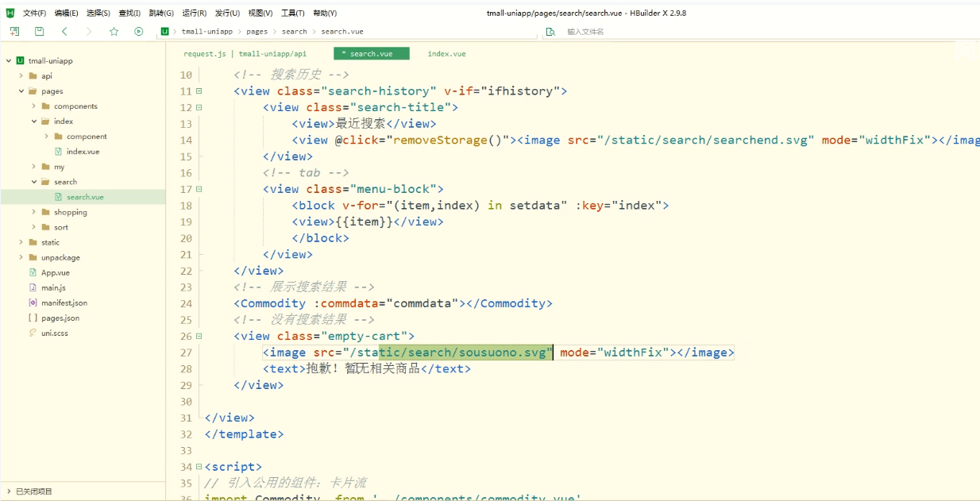Open the 查找(I) menu

[129, 13]
